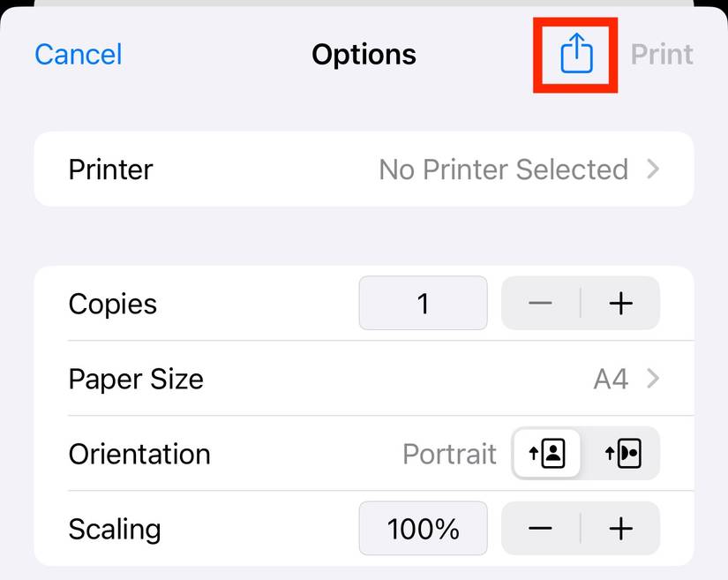728x580 pixels.
Task: Tap the minus icon to decrease copies
Action: (x=540, y=304)
